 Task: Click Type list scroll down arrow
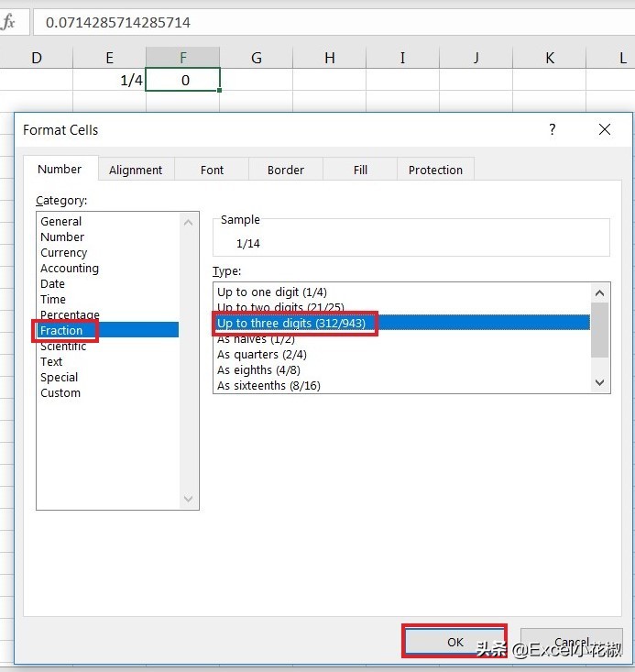[x=600, y=382]
